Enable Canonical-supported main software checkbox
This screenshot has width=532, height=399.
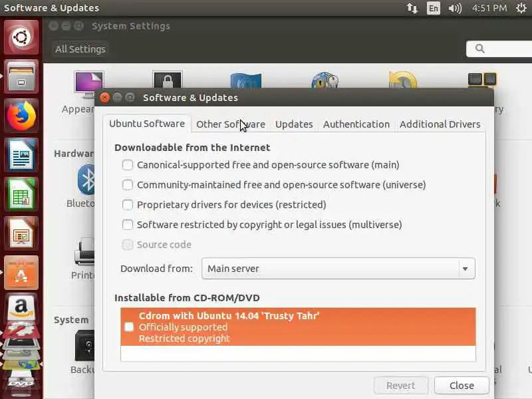[128, 165]
